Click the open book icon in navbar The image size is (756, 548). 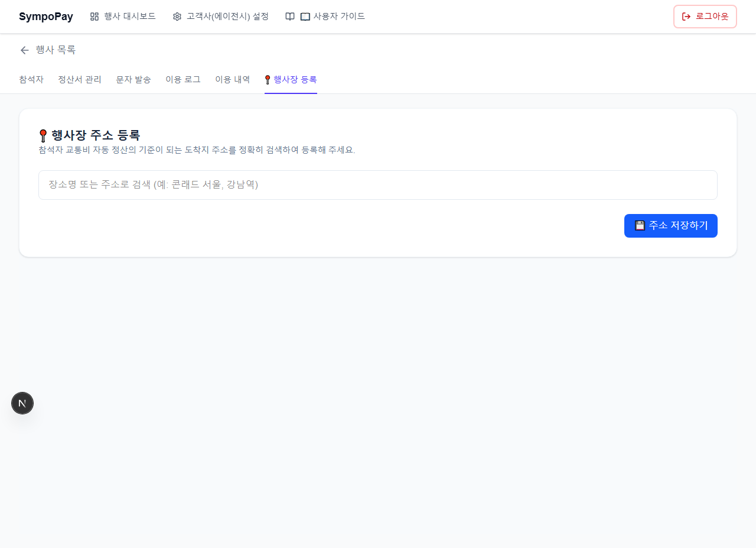(290, 17)
